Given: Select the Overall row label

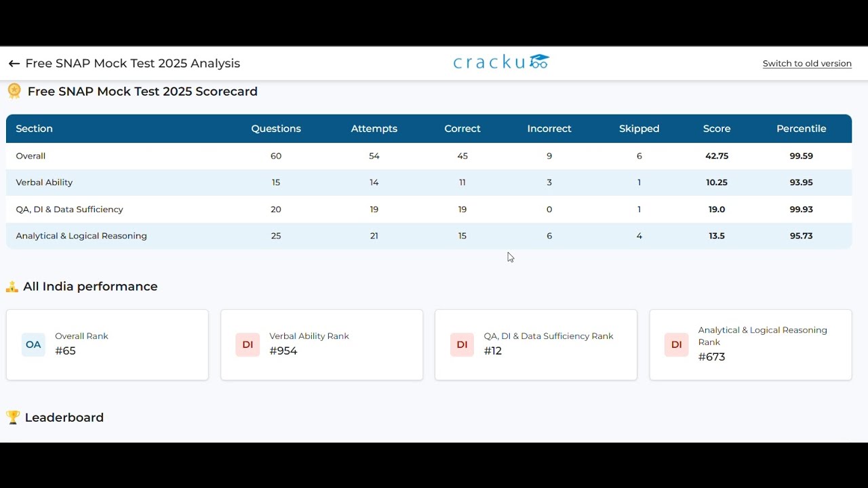Looking at the screenshot, I should (x=31, y=156).
